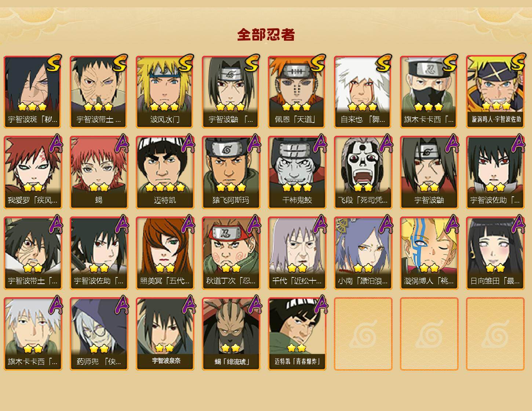Click the 波风水门 name label
532x411 pixels.
[x=165, y=120]
